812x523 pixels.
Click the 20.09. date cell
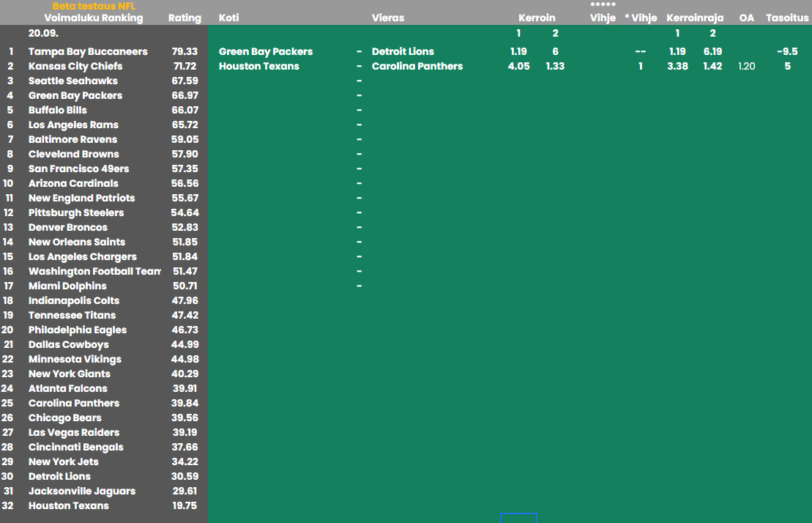click(43, 33)
